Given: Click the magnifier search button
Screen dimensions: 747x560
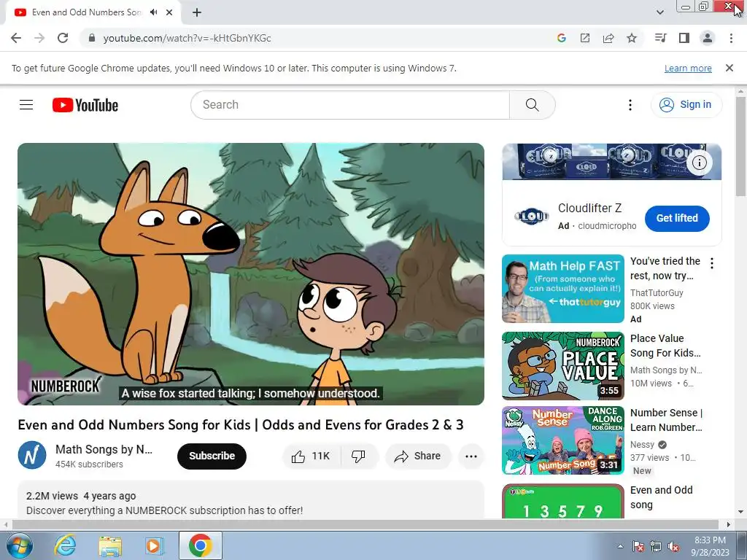Looking at the screenshot, I should click(x=532, y=105).
